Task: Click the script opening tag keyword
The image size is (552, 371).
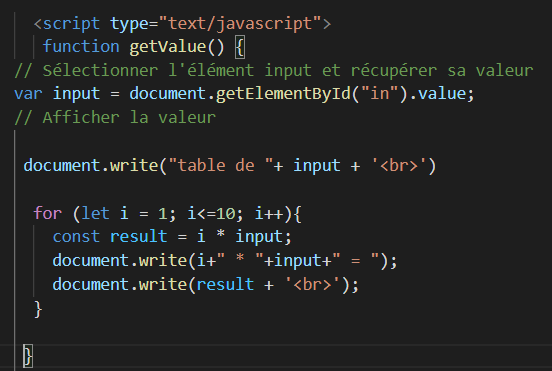Action: (71, 24)
